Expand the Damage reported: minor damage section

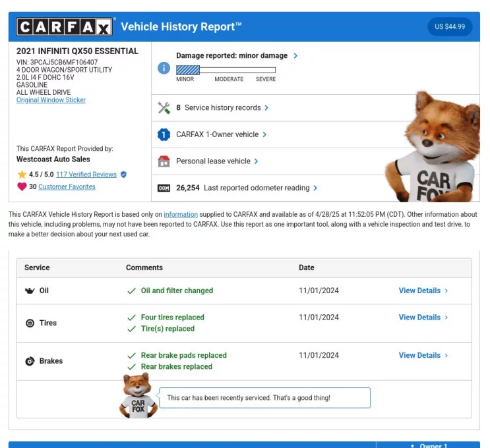point(236,56)
